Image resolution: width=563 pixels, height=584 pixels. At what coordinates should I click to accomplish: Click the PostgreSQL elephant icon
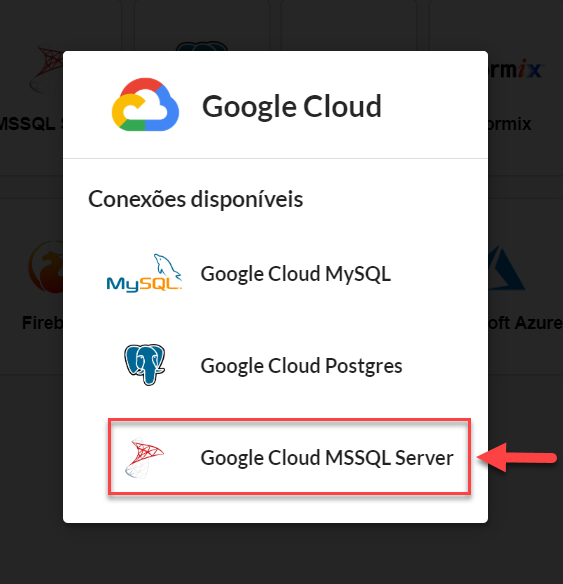tap(144, 365)
